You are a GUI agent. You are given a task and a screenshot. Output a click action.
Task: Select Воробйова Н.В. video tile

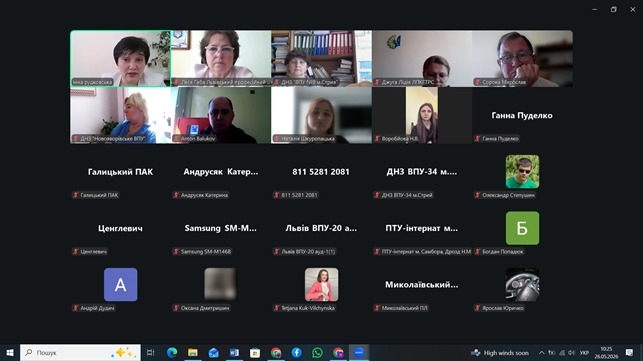coord(422,115)
